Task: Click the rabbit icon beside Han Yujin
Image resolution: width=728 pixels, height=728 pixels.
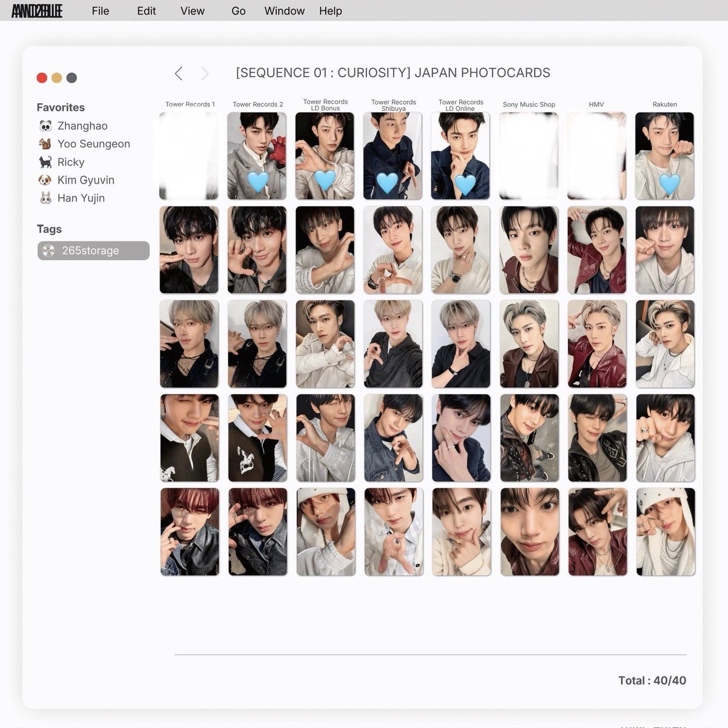Action: click(x=45, y=198)
